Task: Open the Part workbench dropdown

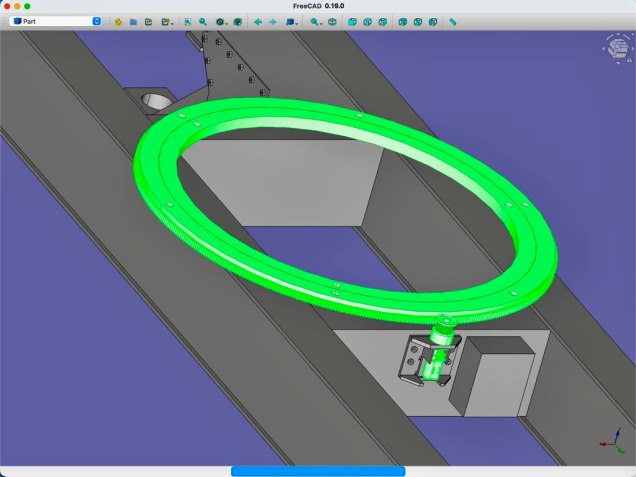Action: point(56,21)
